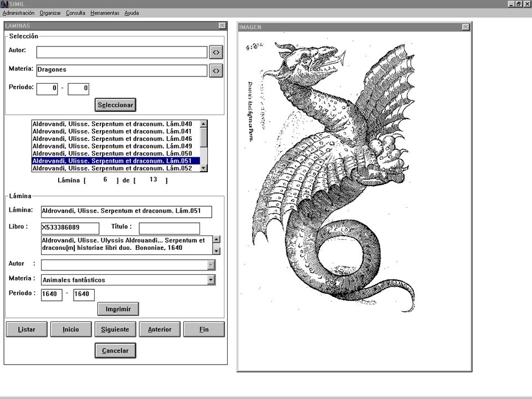Image resolution: width=532 pixels, height=399 pixels.
Task: Open the Administración menu
Action: tap(18, 13)
